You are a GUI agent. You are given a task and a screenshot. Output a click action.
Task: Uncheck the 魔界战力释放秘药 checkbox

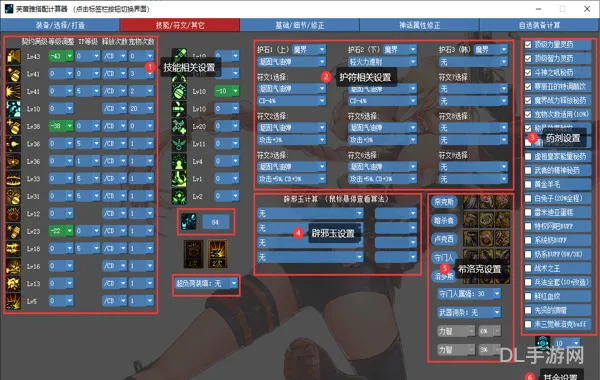pos(528,100)
